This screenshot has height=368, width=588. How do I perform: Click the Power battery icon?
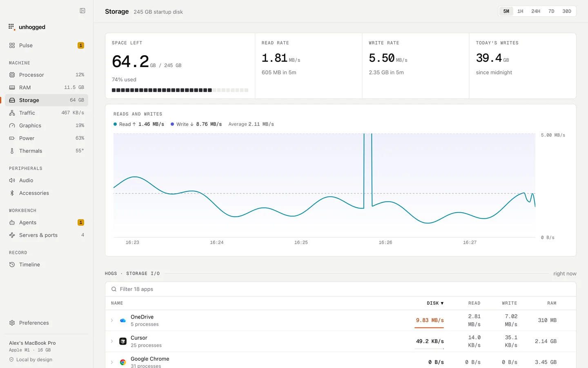[x=12, y=138]
